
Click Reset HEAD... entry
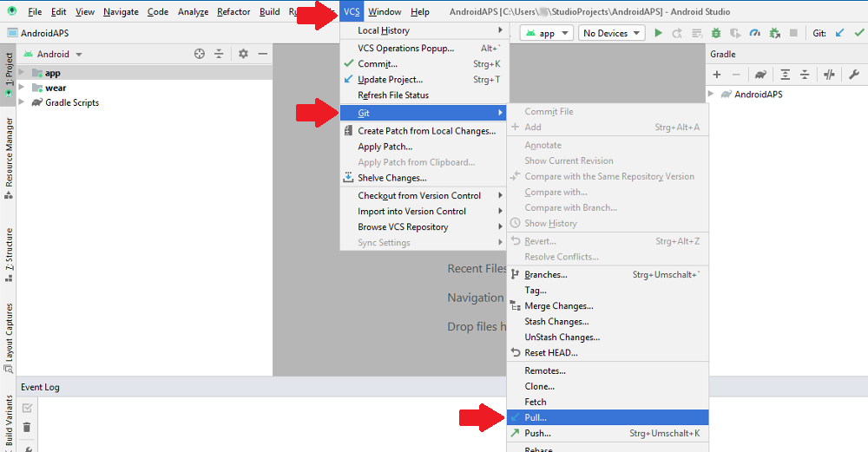coord(608,352)
